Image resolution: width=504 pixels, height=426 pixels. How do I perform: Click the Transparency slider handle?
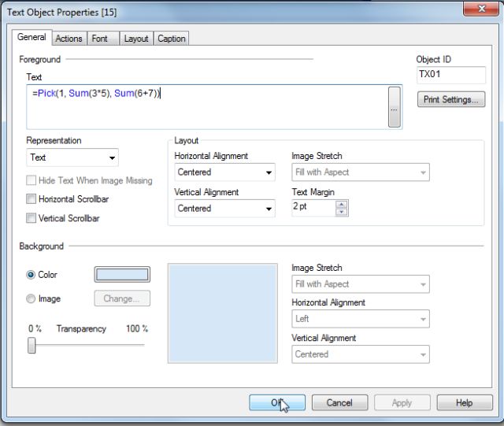pyautogui.click(x=31, y=346)
